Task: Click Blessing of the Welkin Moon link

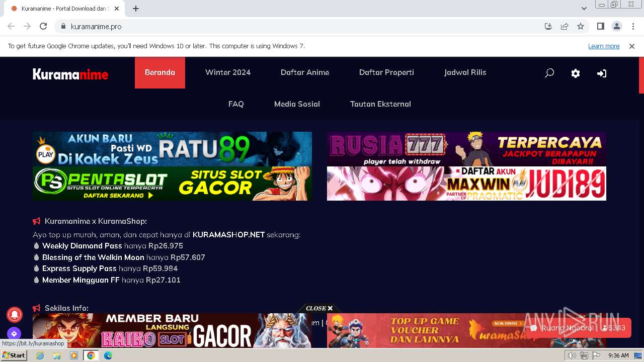Action: [x=93, y=257]
